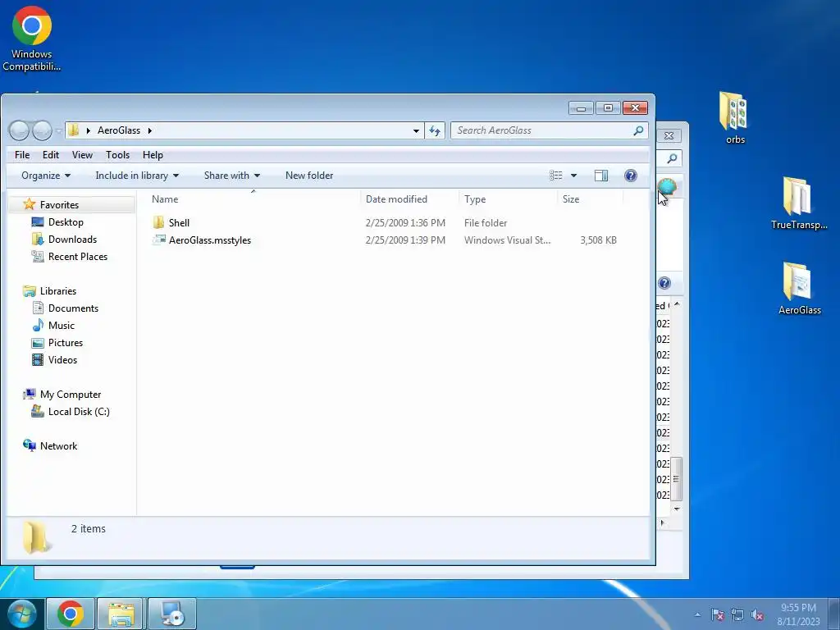
Task: Open the Windows Start orb
Action: coord(22,614)
